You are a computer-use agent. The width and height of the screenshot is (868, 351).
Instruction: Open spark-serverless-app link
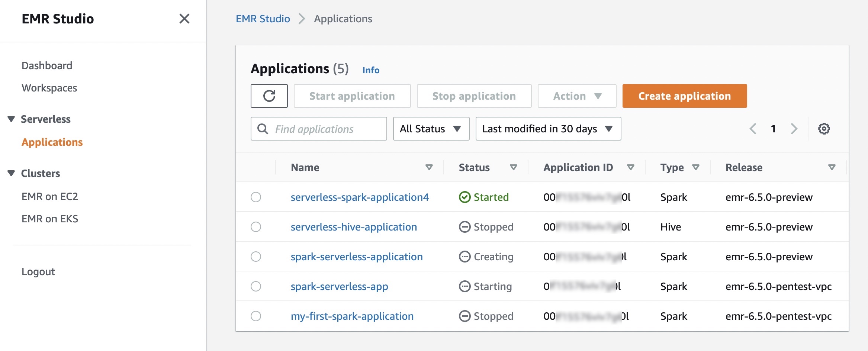340,286
